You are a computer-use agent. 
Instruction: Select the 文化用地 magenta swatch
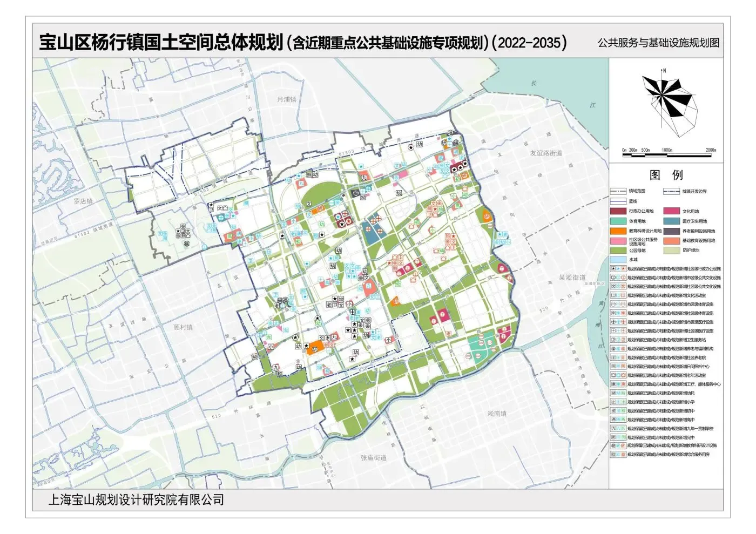click(x=671, y=211)
